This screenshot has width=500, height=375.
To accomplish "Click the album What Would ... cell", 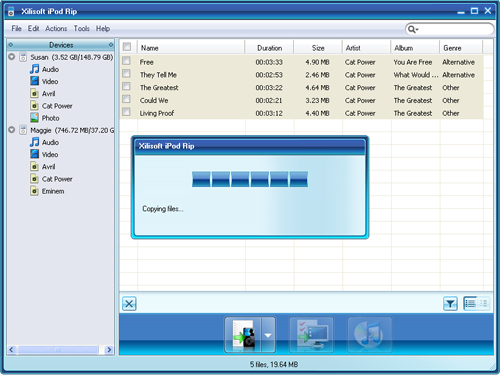I will [416, 75].
